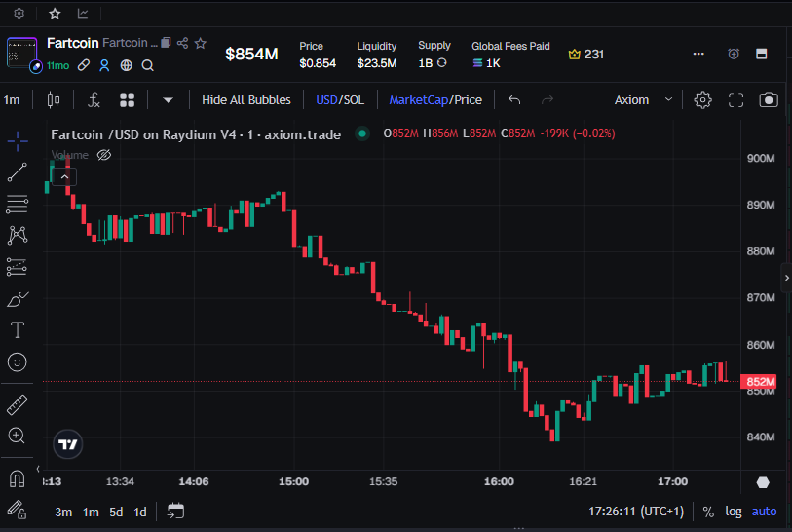Click the TradingView logo badge
This screenshot has width=792, height=532.
pos(67,444)
